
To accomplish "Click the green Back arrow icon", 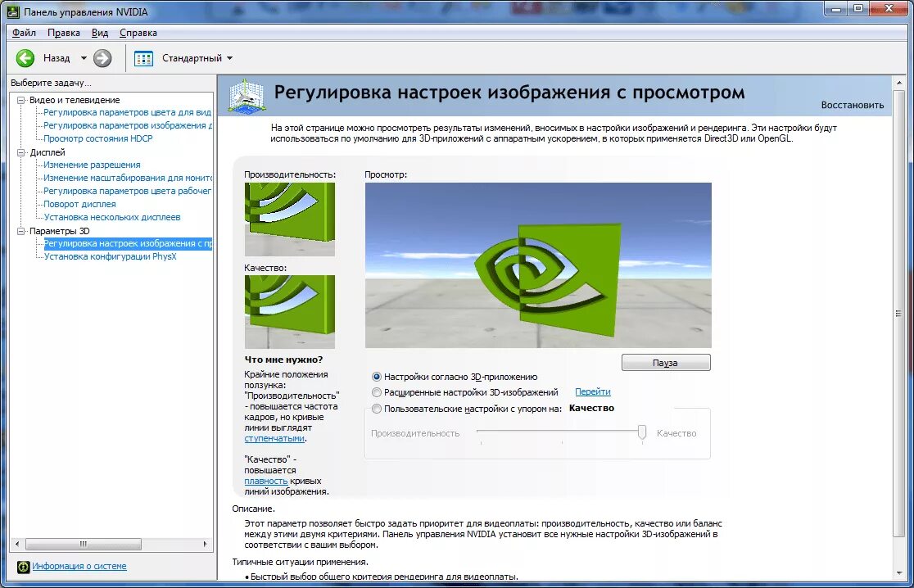I will coord(25,57).
